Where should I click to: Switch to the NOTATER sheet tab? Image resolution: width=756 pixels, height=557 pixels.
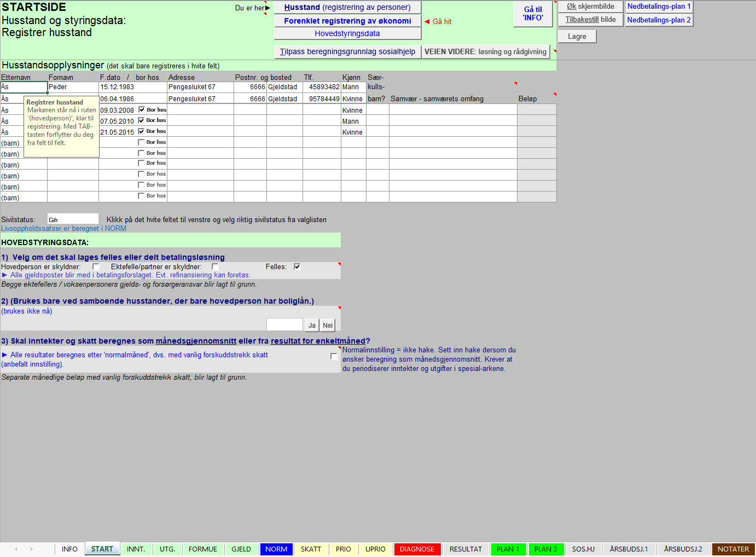click(x=733, y=549)
